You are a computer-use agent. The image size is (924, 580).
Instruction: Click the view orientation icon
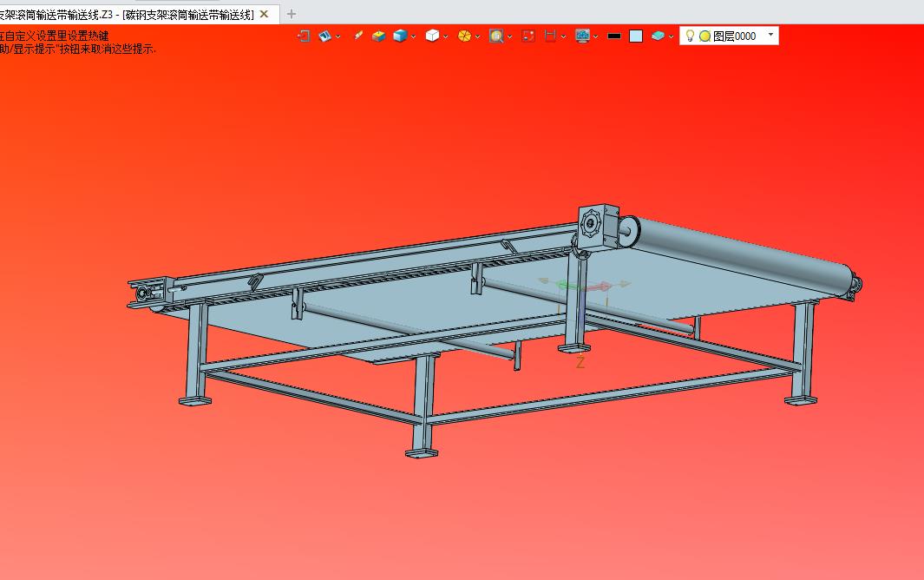(325, 36)
